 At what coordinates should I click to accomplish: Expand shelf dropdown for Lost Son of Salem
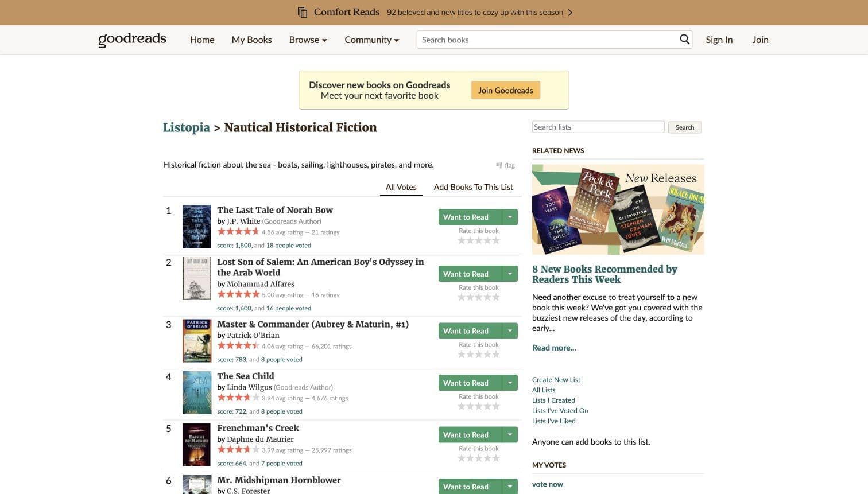pos(510,274)
